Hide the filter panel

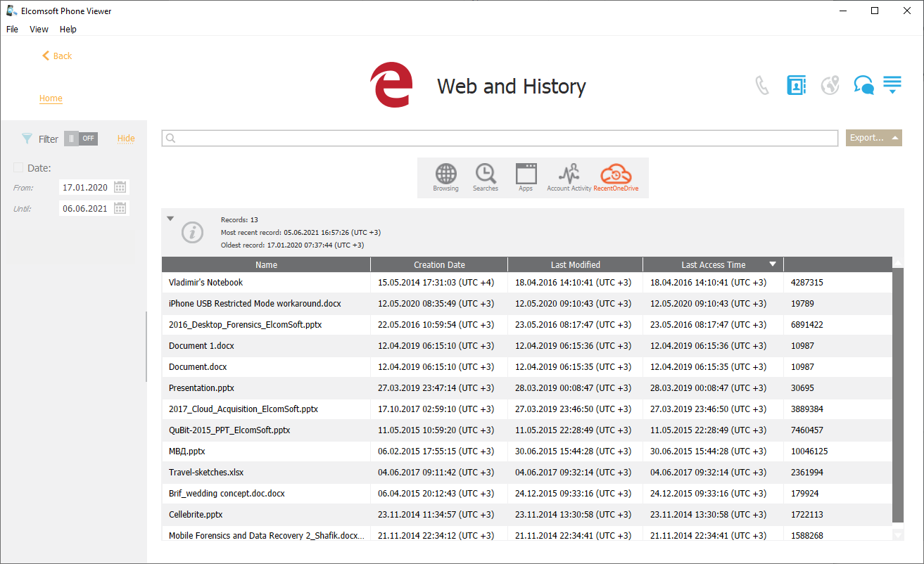[126, 139]
